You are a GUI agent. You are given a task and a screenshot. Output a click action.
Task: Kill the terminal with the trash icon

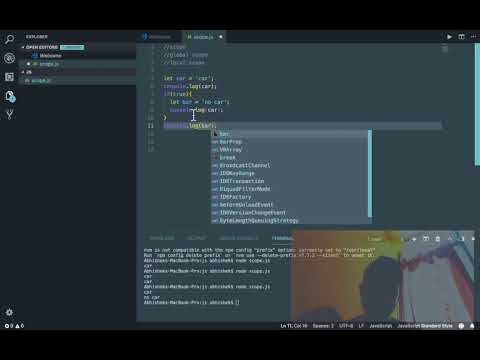coord(438,239)
